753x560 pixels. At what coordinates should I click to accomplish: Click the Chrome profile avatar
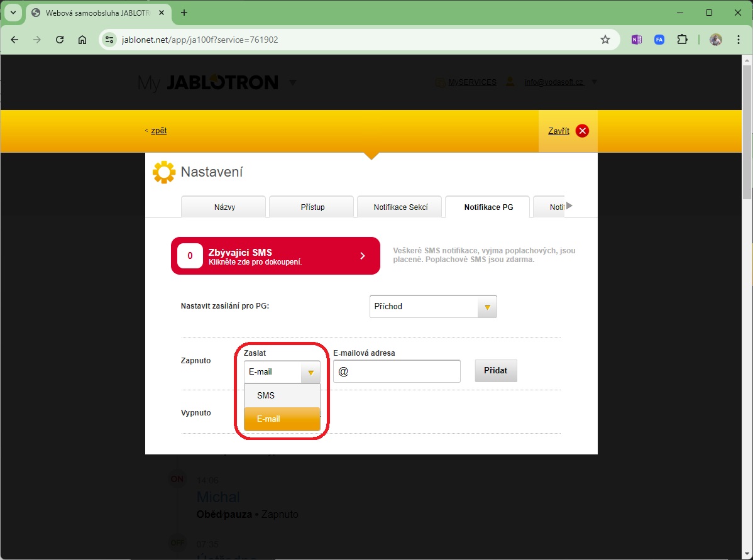[x=715, y=40]
